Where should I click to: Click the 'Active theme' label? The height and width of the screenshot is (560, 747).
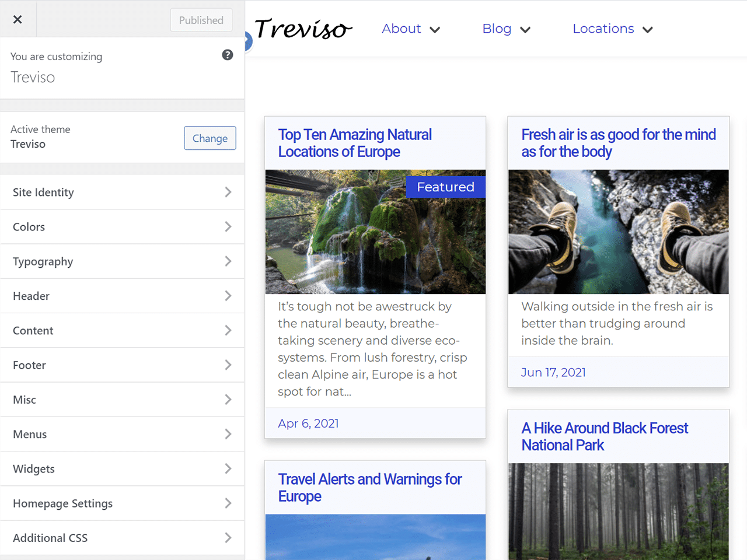[40, 129]
